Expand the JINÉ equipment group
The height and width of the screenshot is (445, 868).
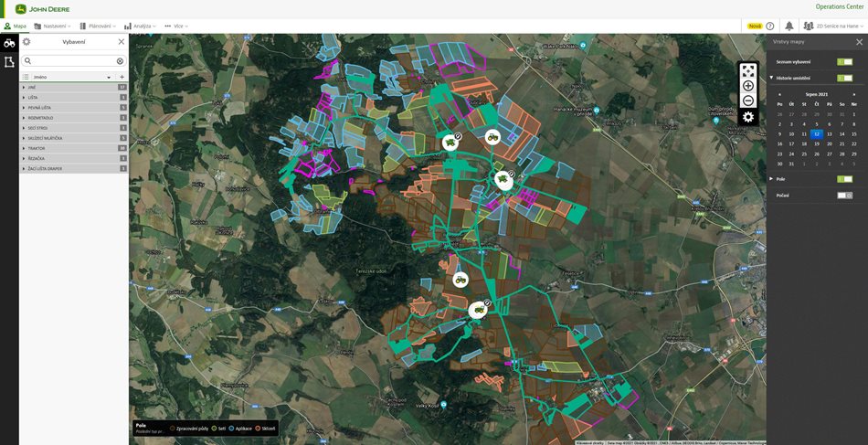tap(74, 88)
